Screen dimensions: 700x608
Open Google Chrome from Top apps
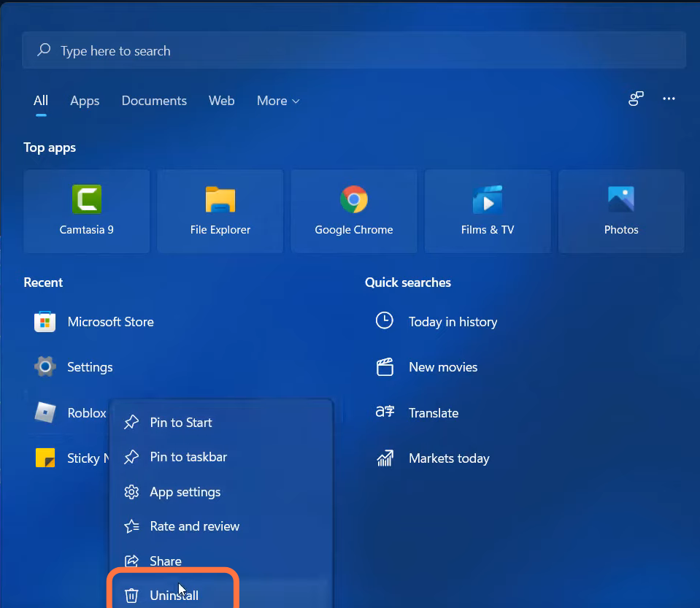pyautogui.click(x=354, y=211)
